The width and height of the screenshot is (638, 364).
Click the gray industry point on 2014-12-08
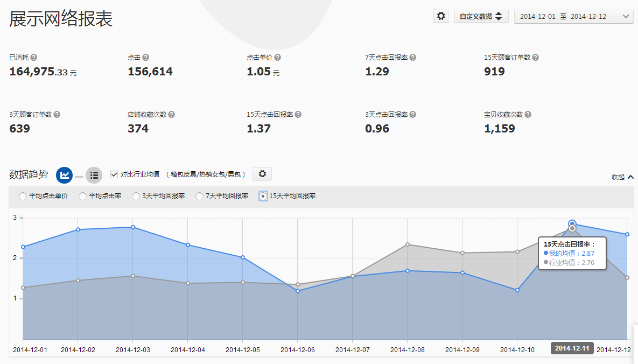(408, 244)
